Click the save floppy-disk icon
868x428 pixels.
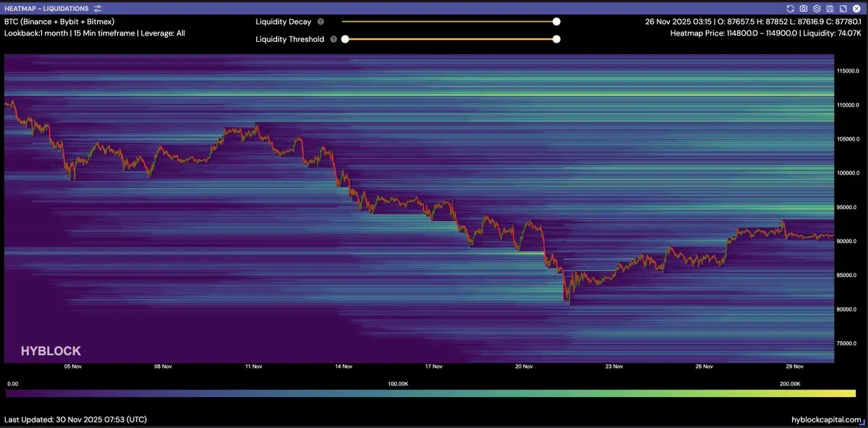pos(830,9)
